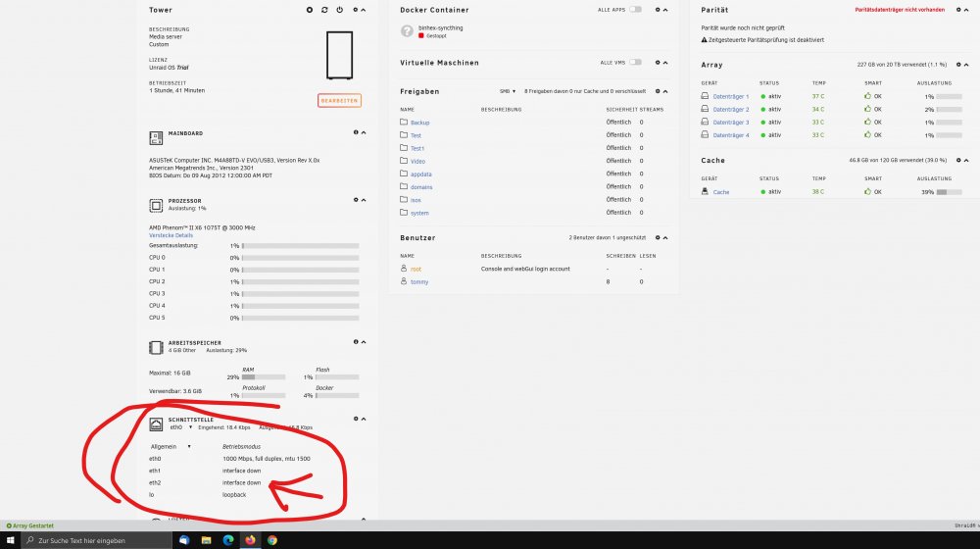Screen dimensions: 980x549
Task: Click SMART thumbs-up icon for Cache
Action: (867, 191)
